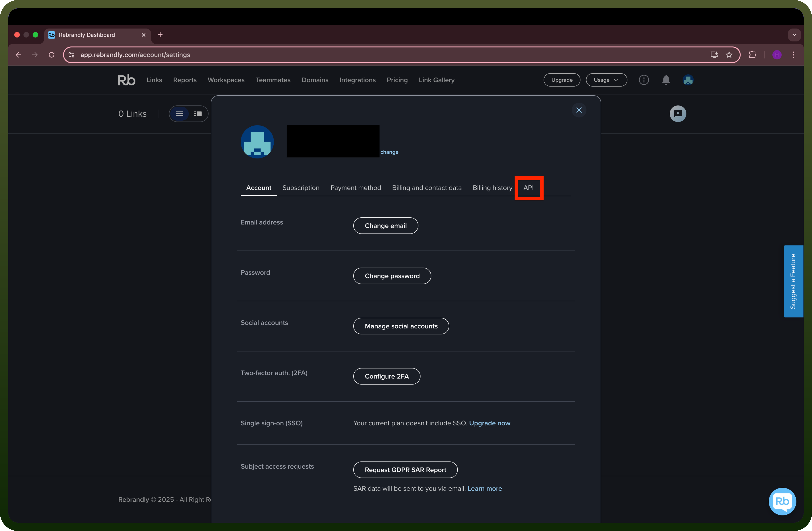The height and width of the screenshot is (531, 812).
Task: Go to Links in the navbar
Action: click(x=154, y=80)
